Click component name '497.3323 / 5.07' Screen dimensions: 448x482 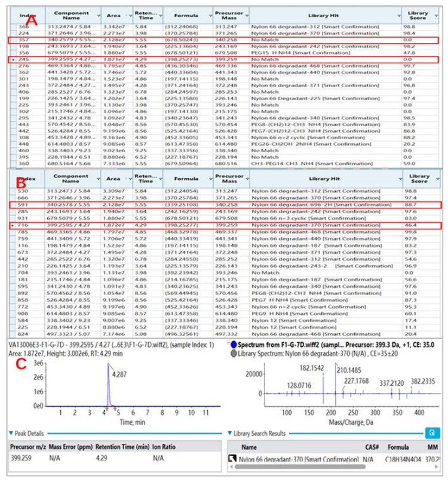coord(68,334)
